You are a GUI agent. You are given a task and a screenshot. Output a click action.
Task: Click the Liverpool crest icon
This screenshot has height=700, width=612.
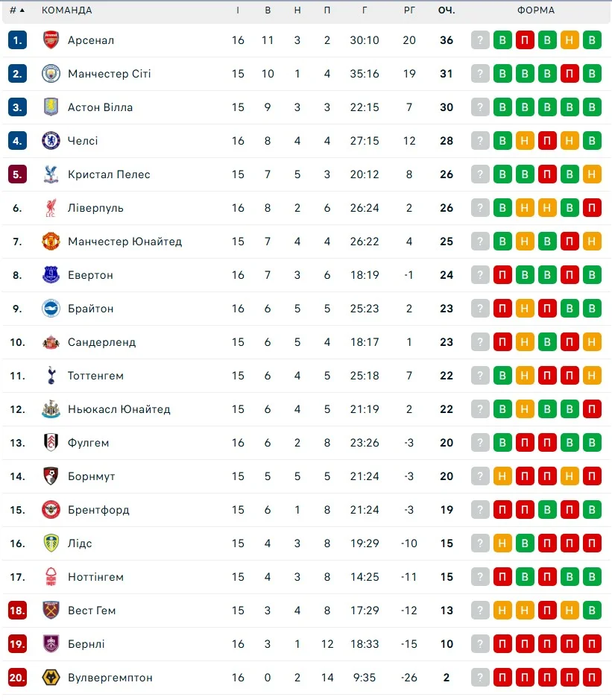click(51, 208)
